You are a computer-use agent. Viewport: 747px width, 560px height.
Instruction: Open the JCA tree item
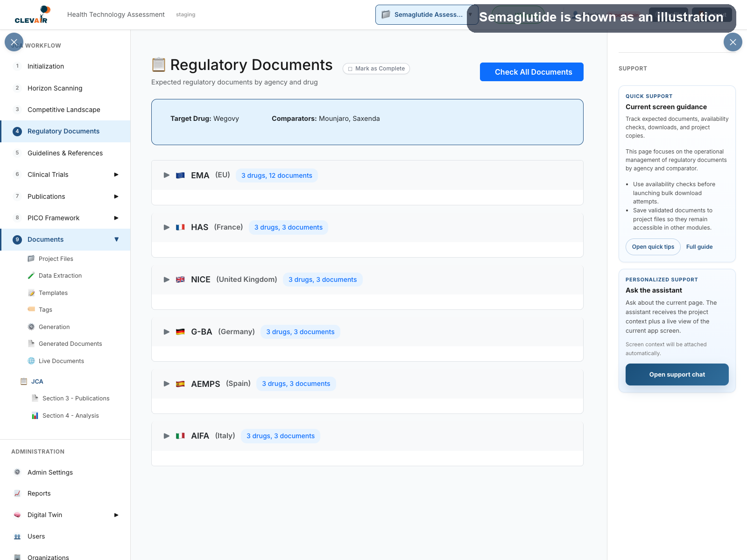pos(37,381)
